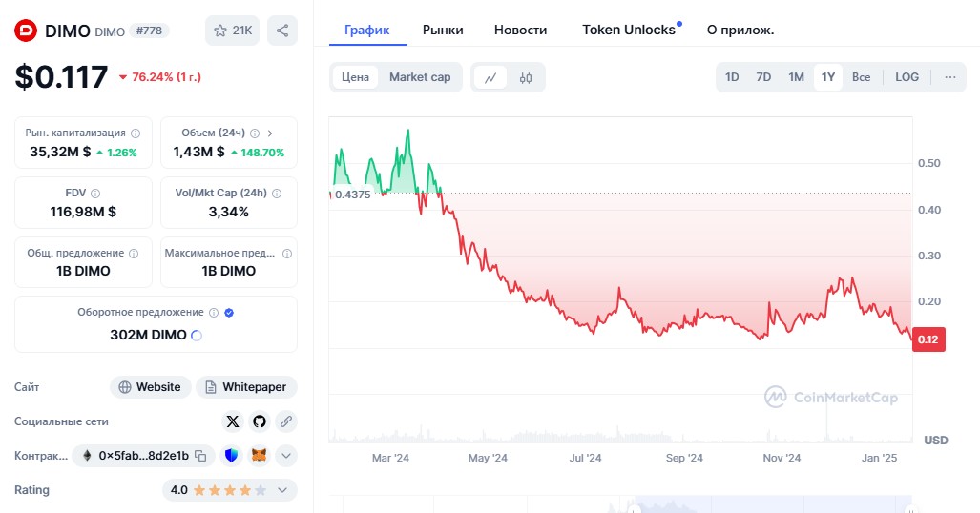980x513 pixels.
Task: Switch to the Token Unlocks tab
Action: click(x=629, y=30)
